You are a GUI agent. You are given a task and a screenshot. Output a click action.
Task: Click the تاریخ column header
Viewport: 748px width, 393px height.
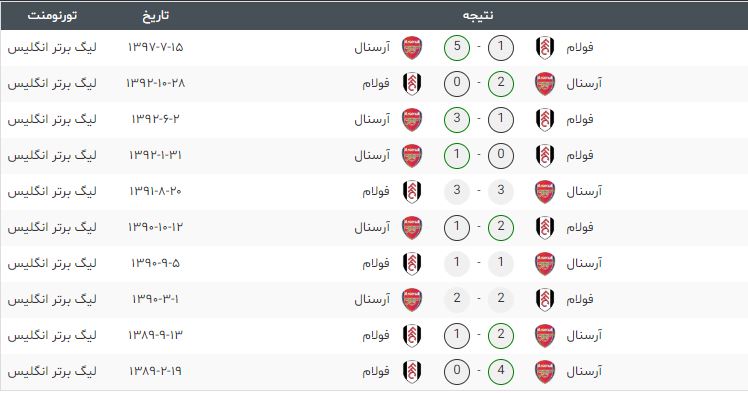[156, 16]
